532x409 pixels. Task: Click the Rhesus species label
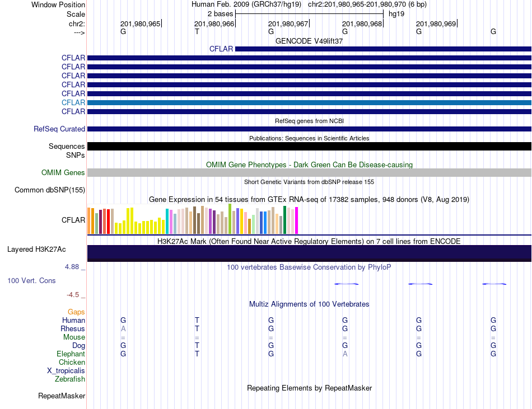tap(73, 328)
